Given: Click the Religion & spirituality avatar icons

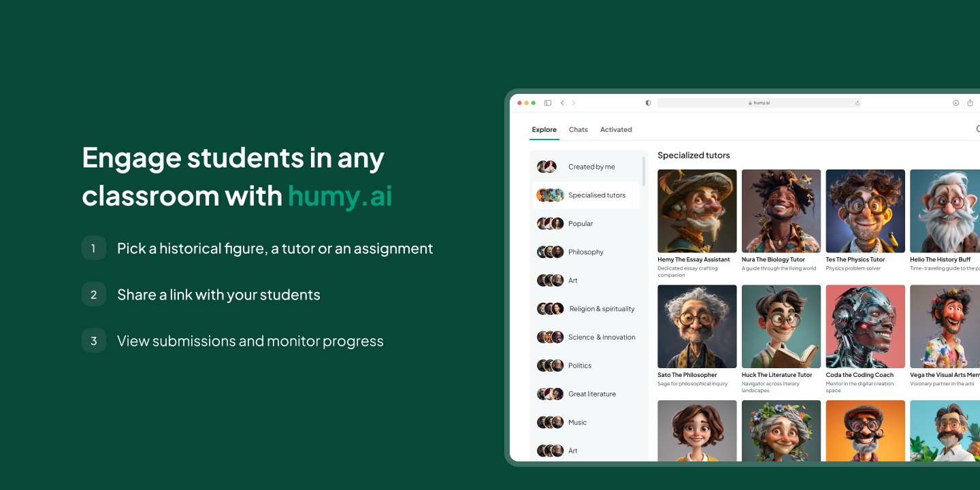Looking at the screenshot, I should point(551,309).
